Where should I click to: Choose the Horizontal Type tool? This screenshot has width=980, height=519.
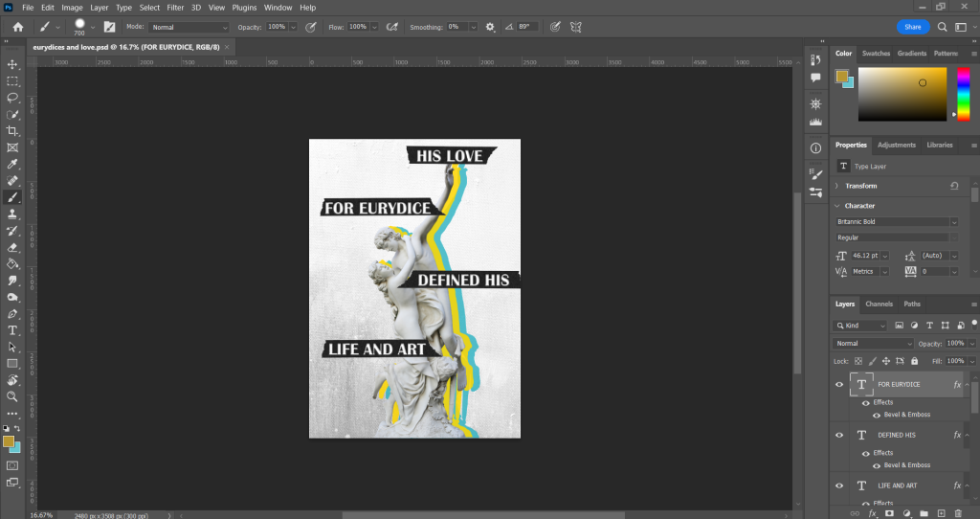click(12, 330)
